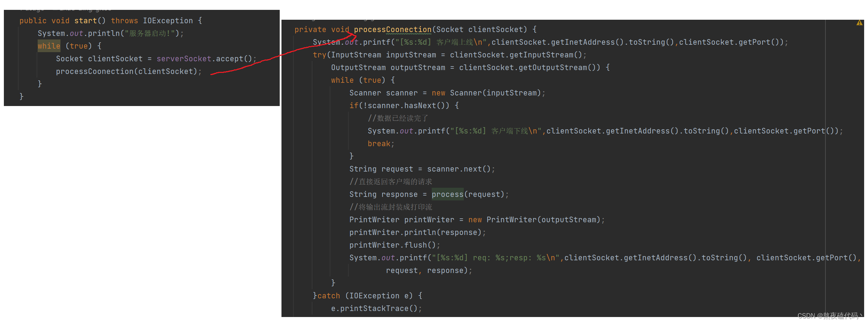Click the highlighted 'while' keyword in left snippet
Viewport: 868px width, 323px height.
point(49,46)
